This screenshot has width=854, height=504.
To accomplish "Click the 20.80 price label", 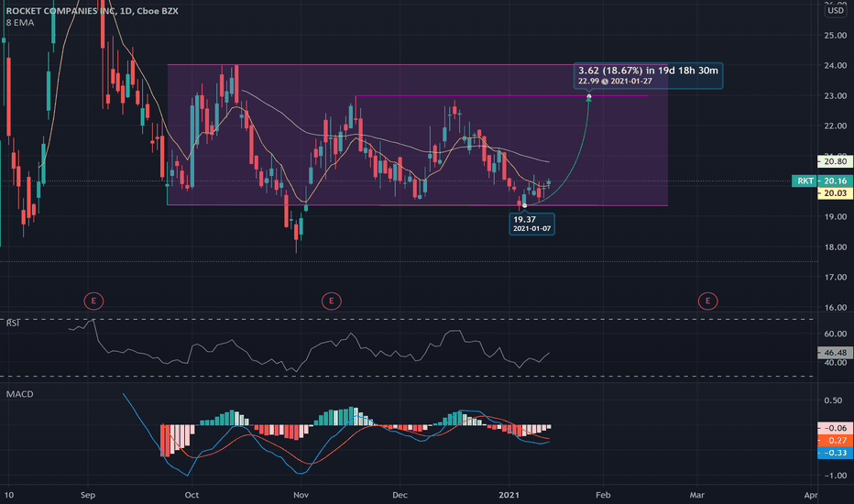I will click(836, 161).
